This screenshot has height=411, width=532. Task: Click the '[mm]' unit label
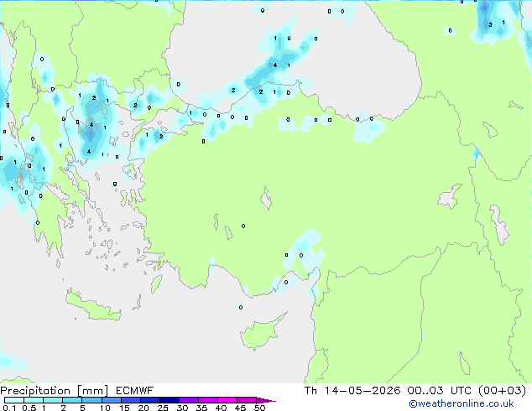coord(92,391)
